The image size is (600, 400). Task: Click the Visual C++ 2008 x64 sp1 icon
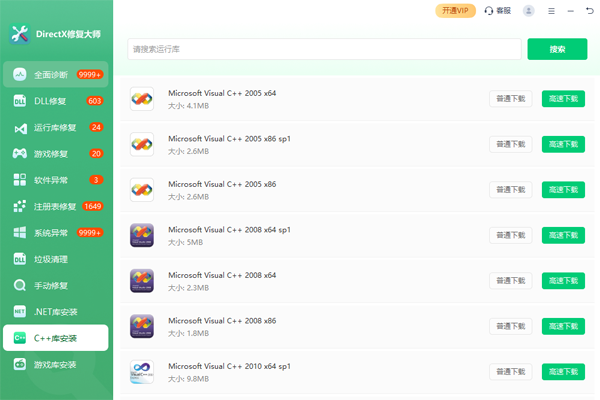(142, 235)
